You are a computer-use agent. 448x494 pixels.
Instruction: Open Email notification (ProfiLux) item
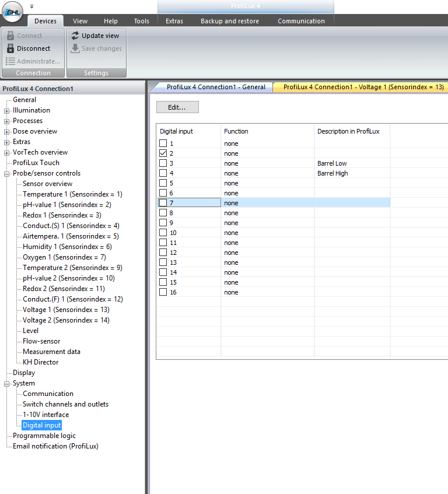tap(55, 446)
